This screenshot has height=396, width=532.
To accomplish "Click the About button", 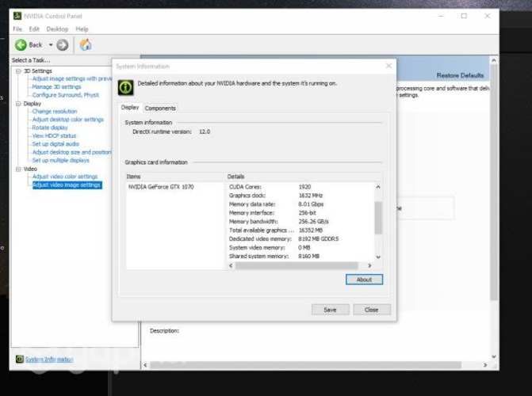I will pos(364,280).
